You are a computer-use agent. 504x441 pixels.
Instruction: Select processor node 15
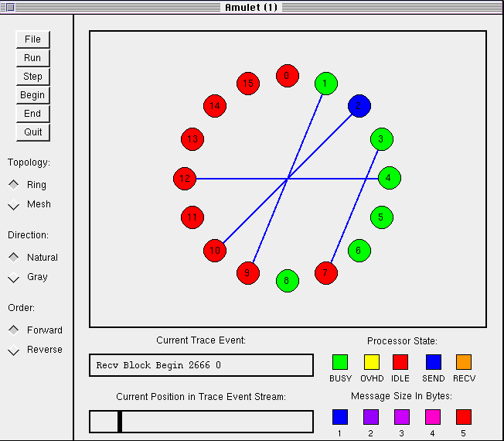tap(247, 84)
